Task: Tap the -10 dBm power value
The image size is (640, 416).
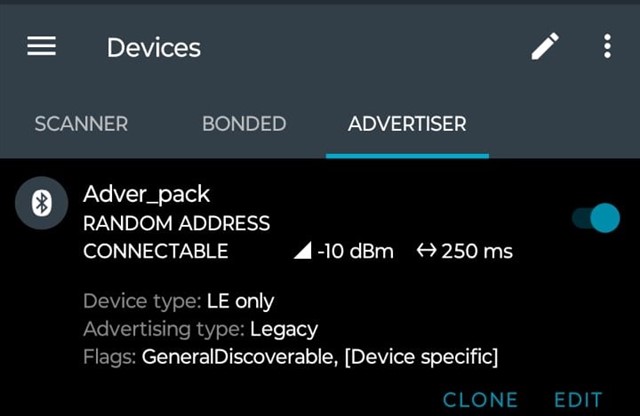Action: (356, 251)
